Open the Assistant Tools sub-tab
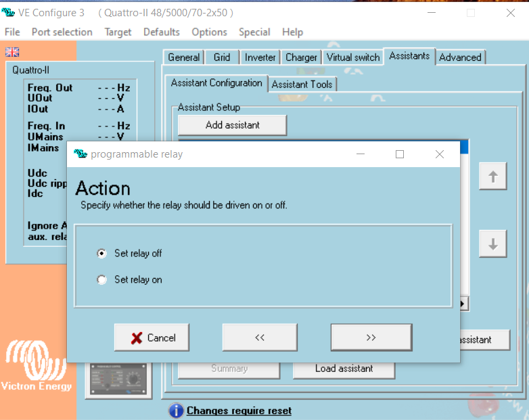Screen dimensions: 529x420 tap(302, 85)
